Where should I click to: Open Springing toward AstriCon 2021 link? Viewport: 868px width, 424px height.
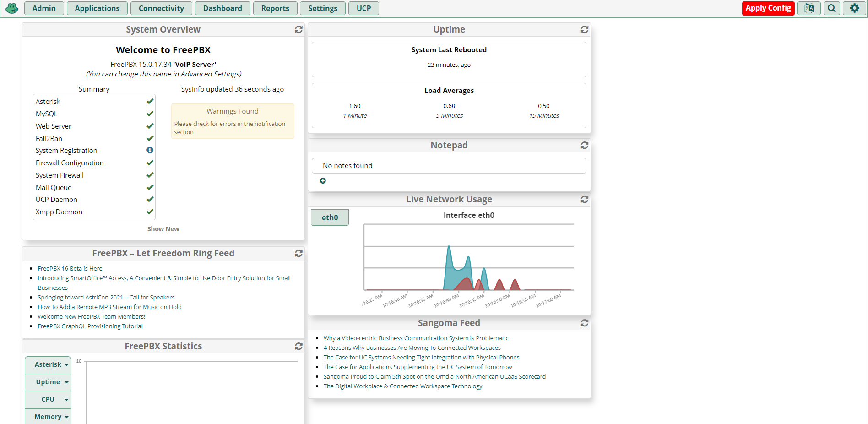(106, 298)
